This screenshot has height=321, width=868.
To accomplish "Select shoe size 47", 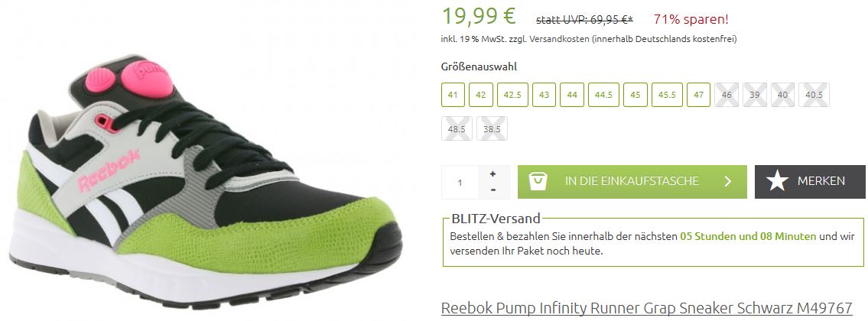I will (698, 95).
